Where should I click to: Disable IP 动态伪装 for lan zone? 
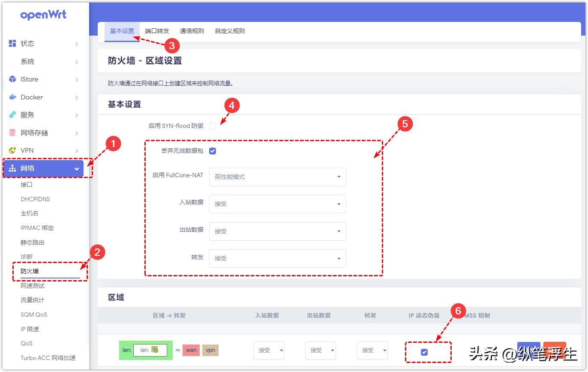425,353
